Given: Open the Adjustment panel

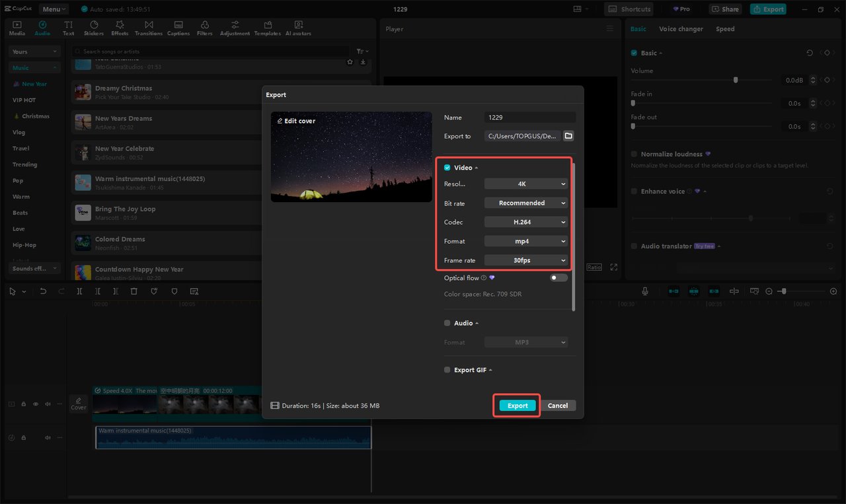Looking at the screenshot, I should click(235, 28).
